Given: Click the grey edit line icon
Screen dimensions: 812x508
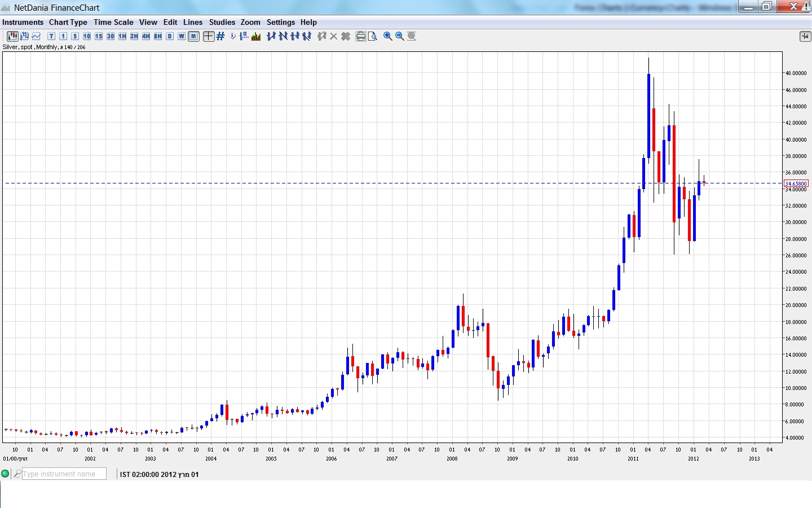Looking at the screenshot, I should click(322, 36).
